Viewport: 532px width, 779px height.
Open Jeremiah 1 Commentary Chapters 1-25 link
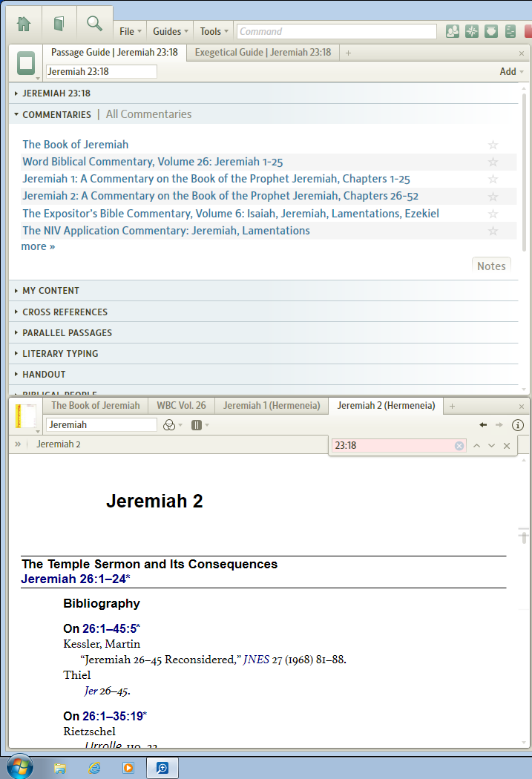[x=216, y=178]
